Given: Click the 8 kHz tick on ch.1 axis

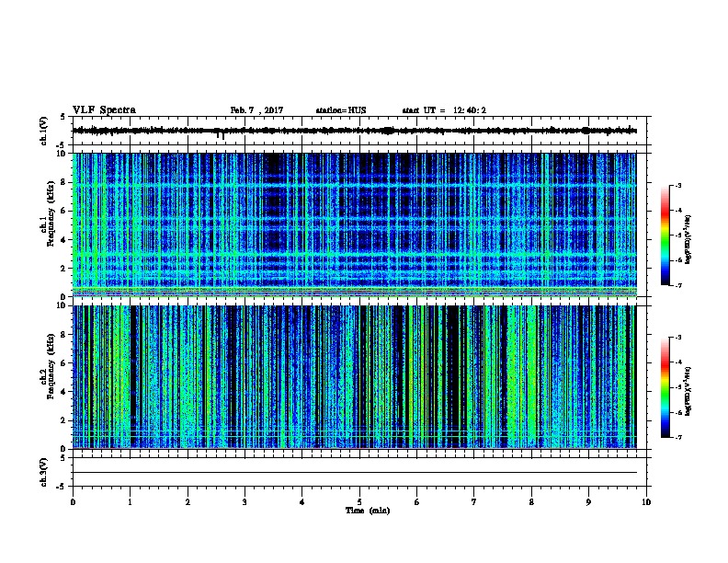Looking at the screenshot, I should (x=64, y=182).
